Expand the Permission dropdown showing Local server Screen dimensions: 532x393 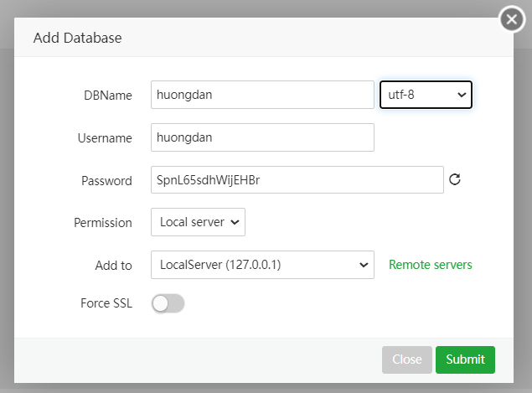click(198, 222)
